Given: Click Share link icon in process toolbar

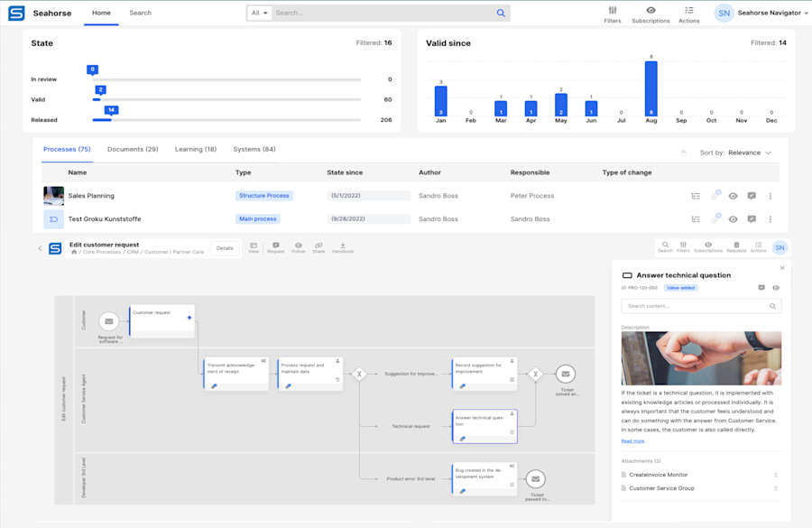Looking at the screenshot, I should pos(318,247).
